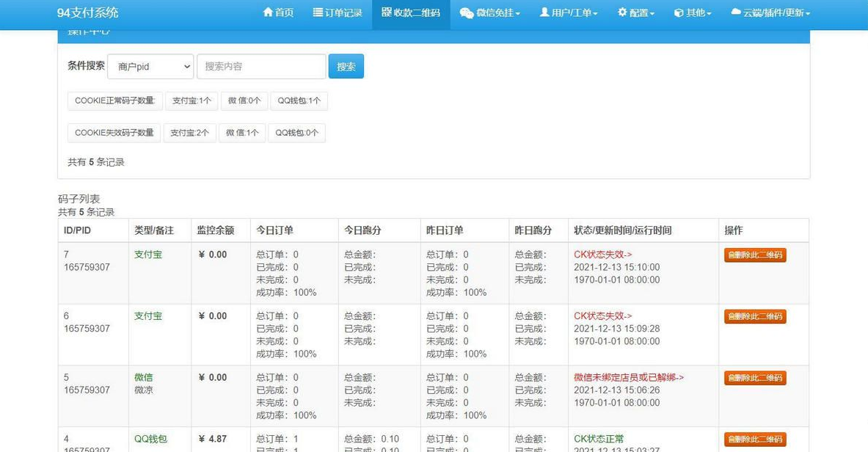This screenshot has height=452, width=868.
Task: Delete QR code for ID 7
Action: [x=755, y=255]
